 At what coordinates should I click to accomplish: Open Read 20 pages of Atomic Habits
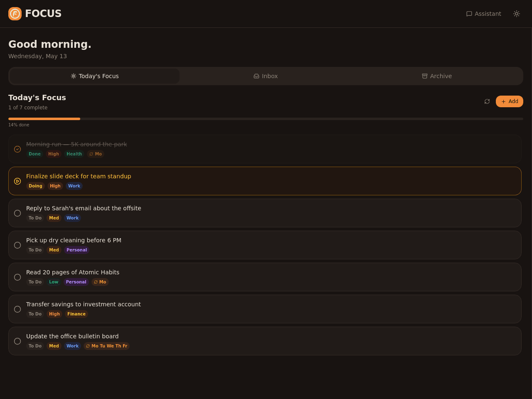(x=73, y=272)
